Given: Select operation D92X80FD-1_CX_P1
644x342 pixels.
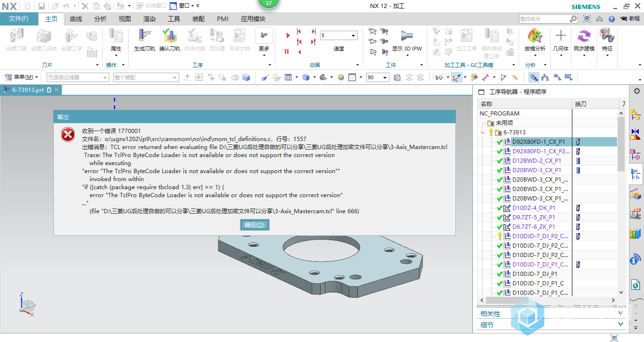Looking at the screenshot, I should coord(538,142).
